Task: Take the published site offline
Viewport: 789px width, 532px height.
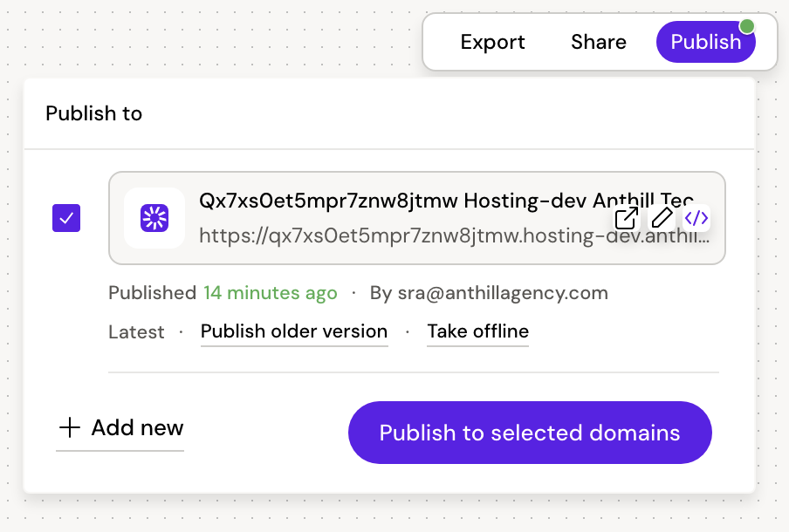Action: (477, 331)
